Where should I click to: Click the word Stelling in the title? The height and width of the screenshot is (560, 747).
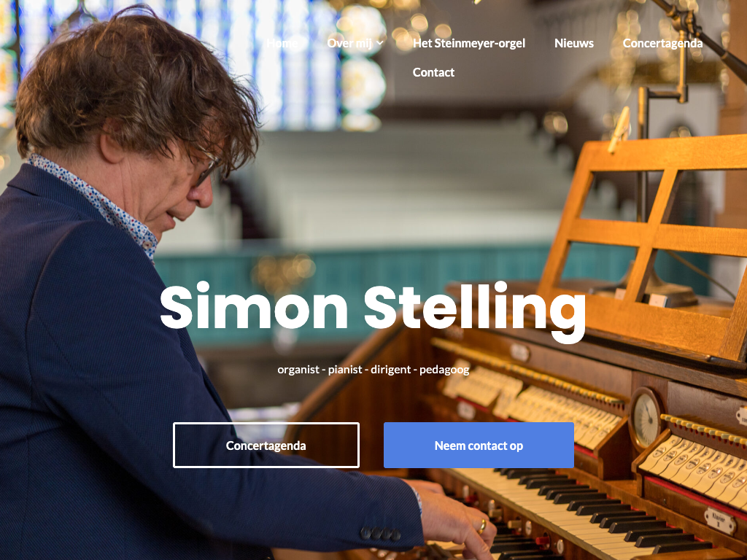coord(475,309)
